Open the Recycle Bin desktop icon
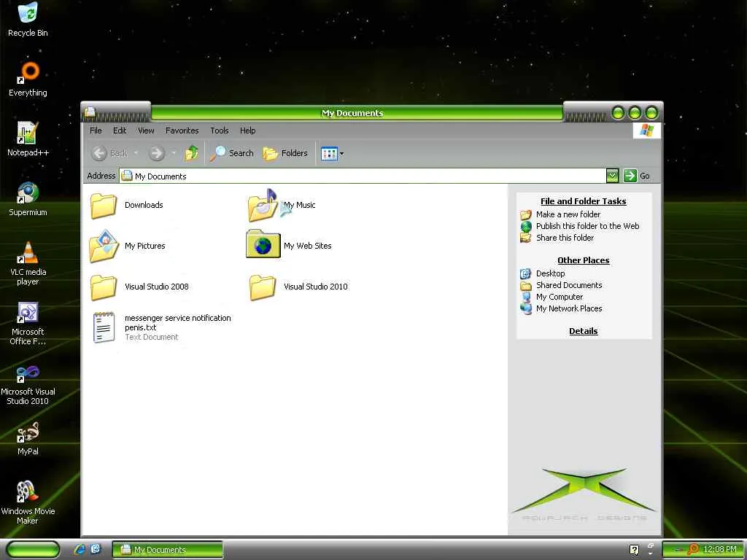Image resolution: width=747 pixels, height=560 pixels. point(28,19)
